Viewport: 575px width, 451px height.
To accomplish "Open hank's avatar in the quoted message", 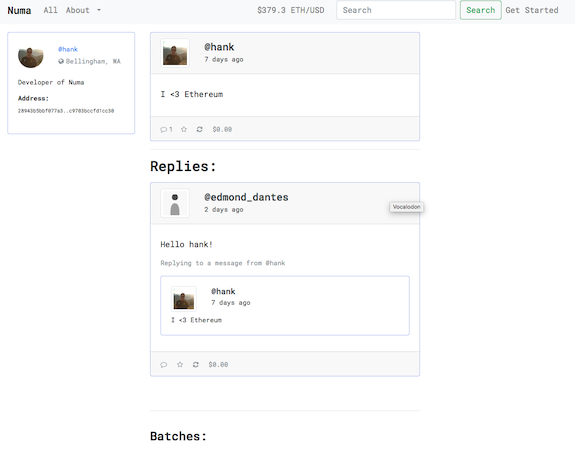I will point(184,299).
